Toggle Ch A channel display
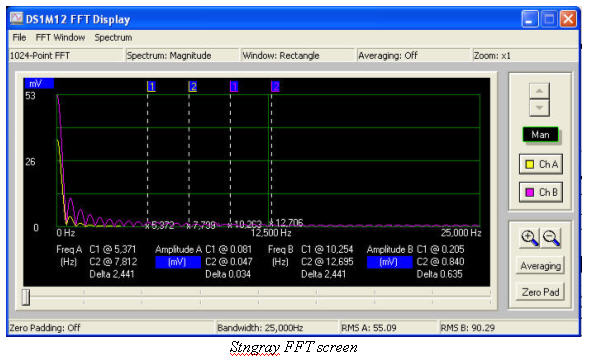590x362 pixels. pos(541,164)
